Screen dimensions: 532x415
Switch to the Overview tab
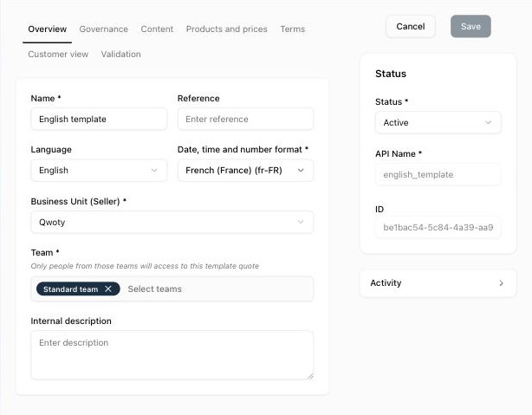pos(47,29)
